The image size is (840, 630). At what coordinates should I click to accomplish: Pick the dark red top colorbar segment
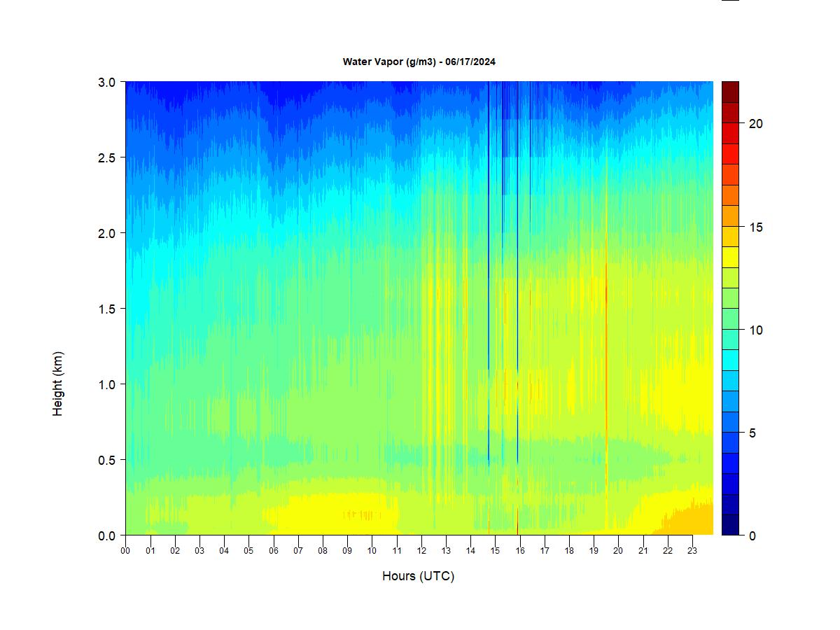tap(730, 92)
